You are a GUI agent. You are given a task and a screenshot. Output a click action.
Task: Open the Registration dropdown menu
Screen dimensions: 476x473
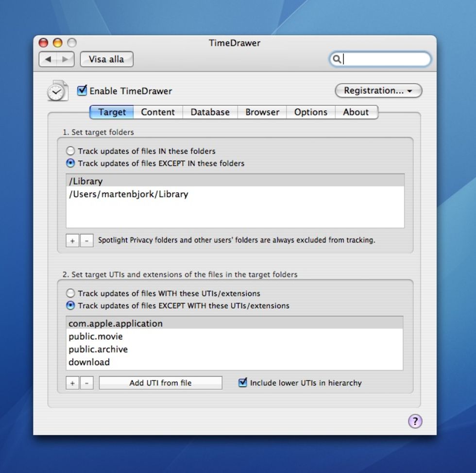point(378,90)
